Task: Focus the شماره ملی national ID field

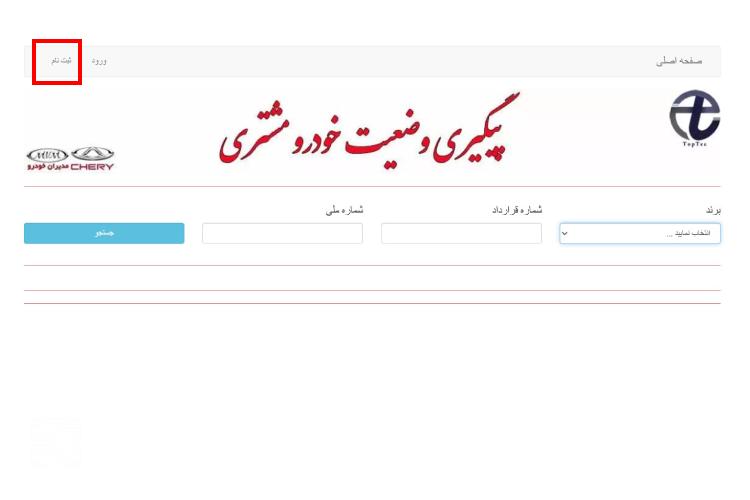Action: pos(282,233)
